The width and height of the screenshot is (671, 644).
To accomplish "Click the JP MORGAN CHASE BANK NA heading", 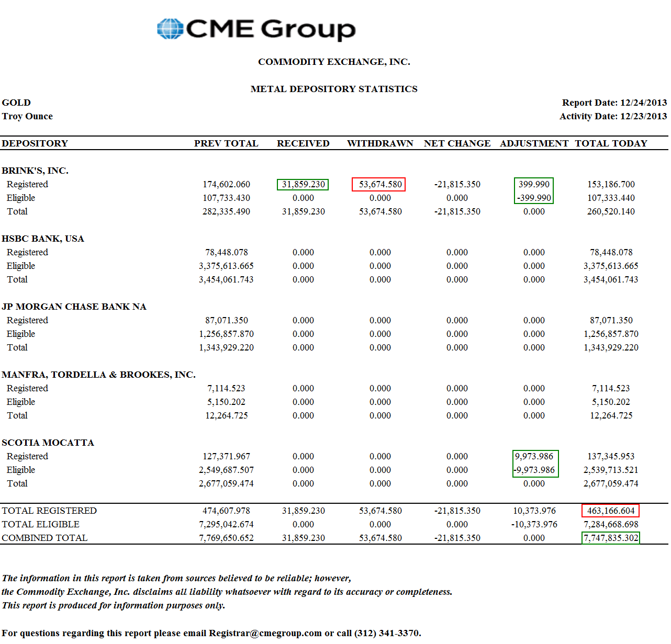I will (x=74, y=307).
